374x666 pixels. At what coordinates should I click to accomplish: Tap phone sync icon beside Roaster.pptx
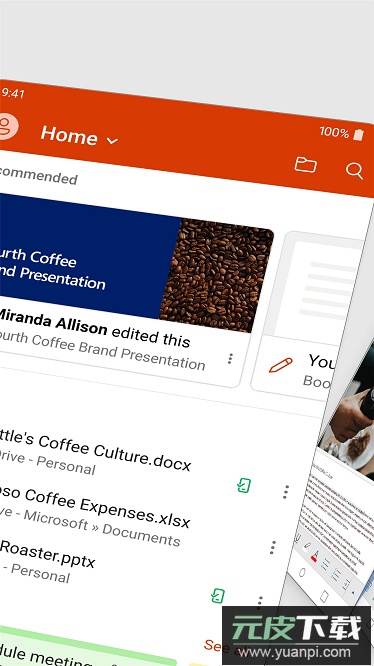(218, 595)
